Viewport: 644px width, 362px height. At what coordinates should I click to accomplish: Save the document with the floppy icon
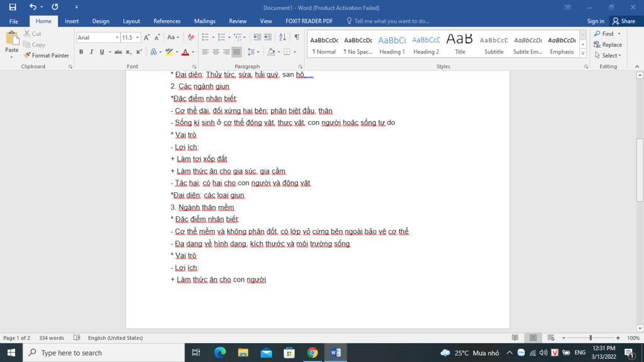[x=13, y=7]
